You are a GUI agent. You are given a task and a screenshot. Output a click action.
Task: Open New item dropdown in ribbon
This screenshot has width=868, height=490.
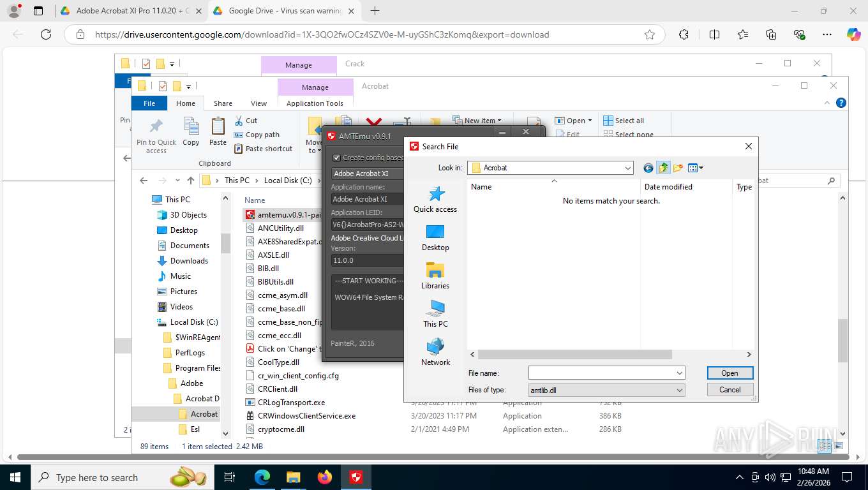click(x=477, y=121)
